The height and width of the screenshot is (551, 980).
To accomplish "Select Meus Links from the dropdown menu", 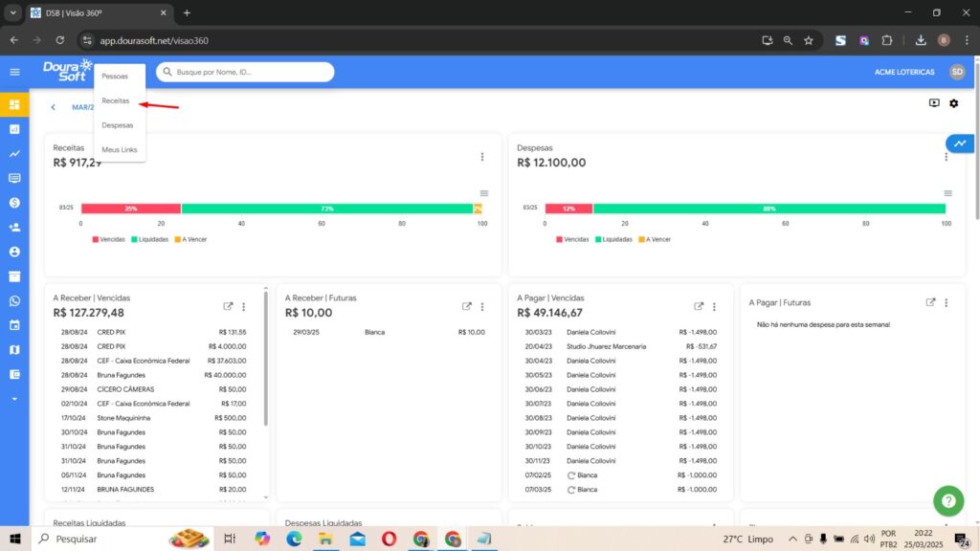I will [x=120, y=149].
